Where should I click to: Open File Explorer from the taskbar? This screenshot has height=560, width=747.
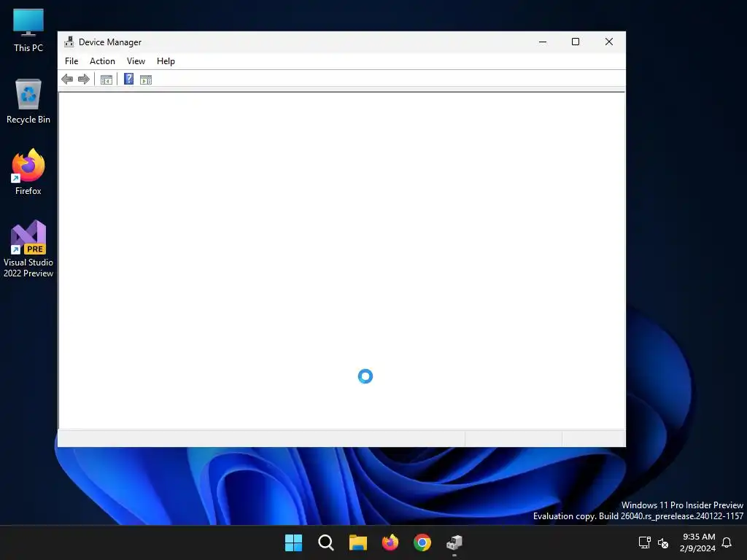[x=357, y=542]
